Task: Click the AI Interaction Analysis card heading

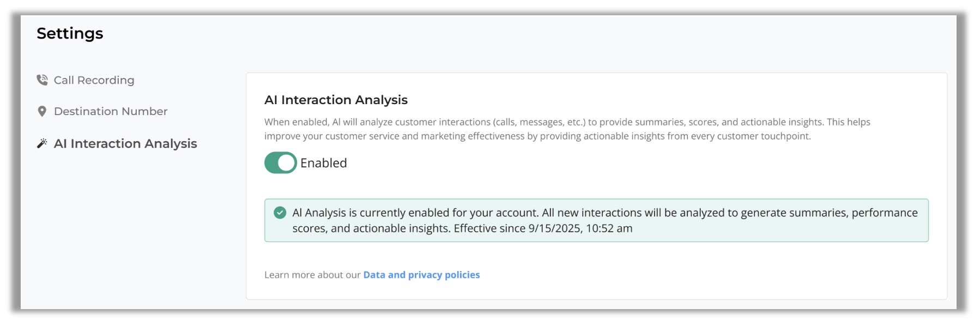Action: [x=336, y=100]
